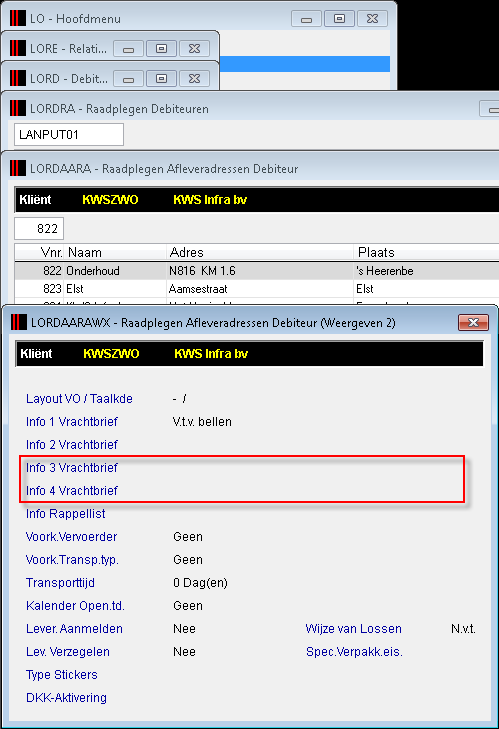Select the 822 Onderhoud row
Viewport: 499px width, 729px height.
[x=257, y=271]
